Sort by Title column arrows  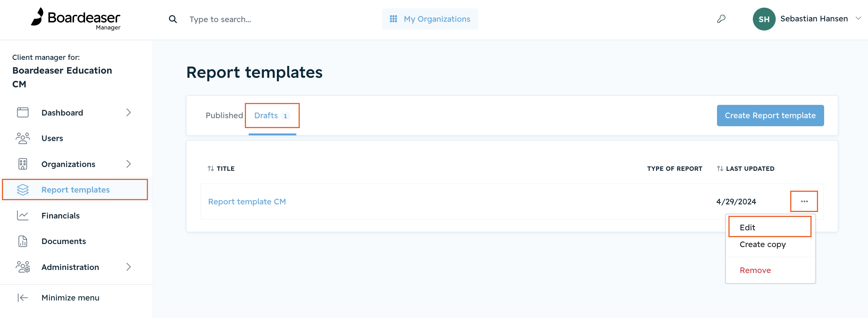coord(211,169)
